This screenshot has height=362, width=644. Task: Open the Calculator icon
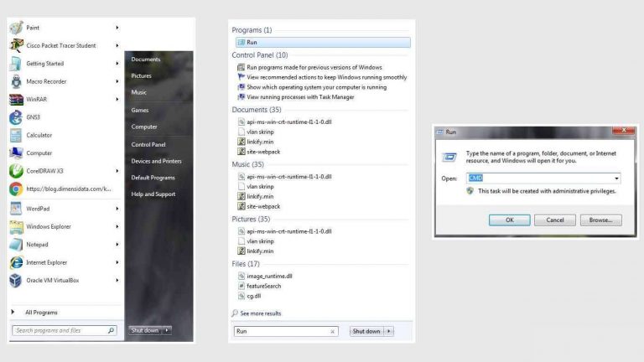click(16, 135)
